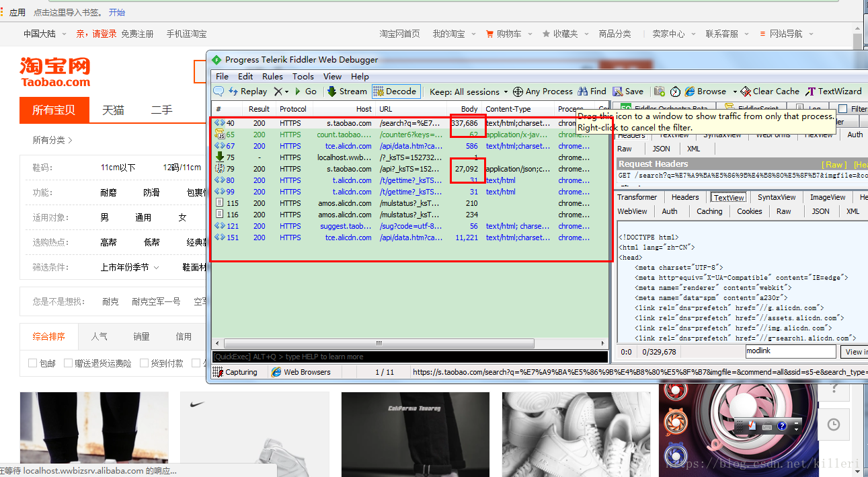This screenshot has height=477, width=868.
Task: Switch to the response Headers tab
Action: (684, 197)
